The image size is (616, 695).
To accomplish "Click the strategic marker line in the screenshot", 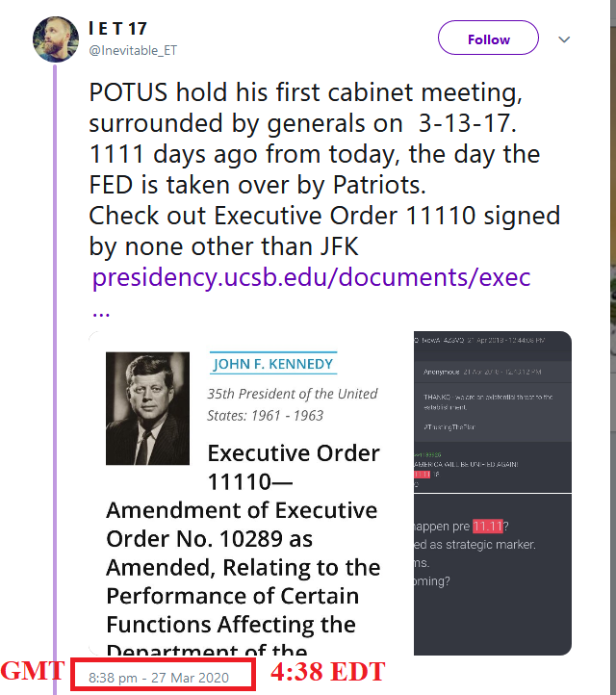I will 476,545.
